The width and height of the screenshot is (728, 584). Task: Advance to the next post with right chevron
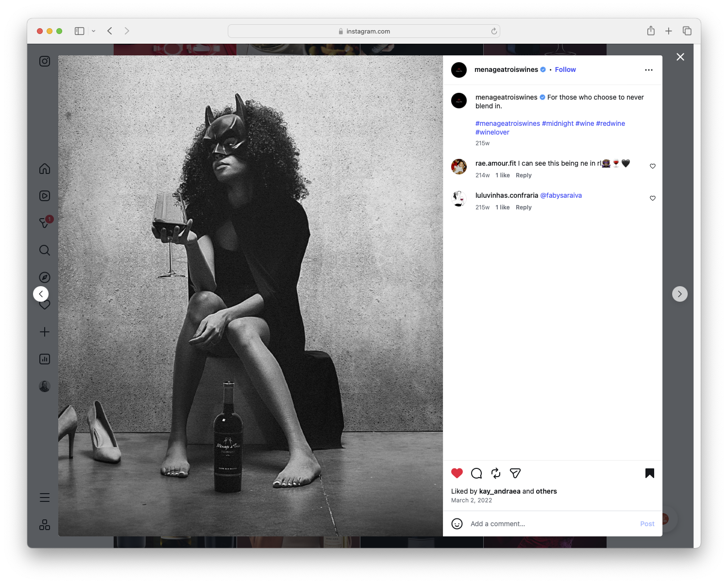pos(679,293)
